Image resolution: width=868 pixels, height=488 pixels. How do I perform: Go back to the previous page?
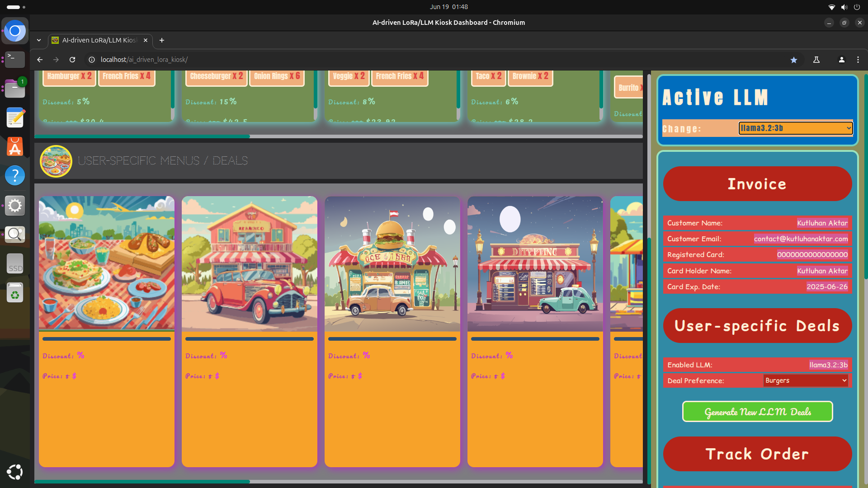(x=40, y=60)
